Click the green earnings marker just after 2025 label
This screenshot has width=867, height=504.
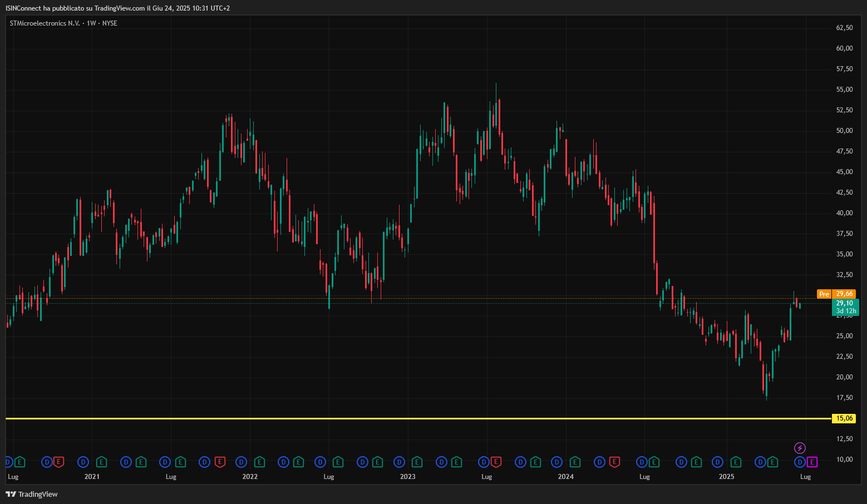(x=736, y=462)
